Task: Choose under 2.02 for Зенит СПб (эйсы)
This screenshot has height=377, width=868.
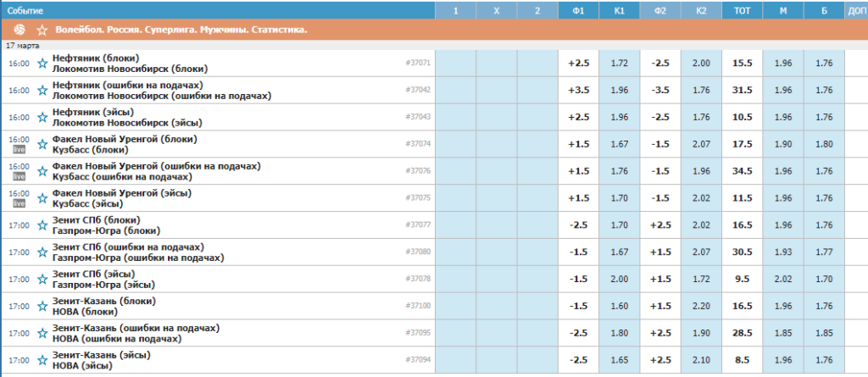Action: 783,279
